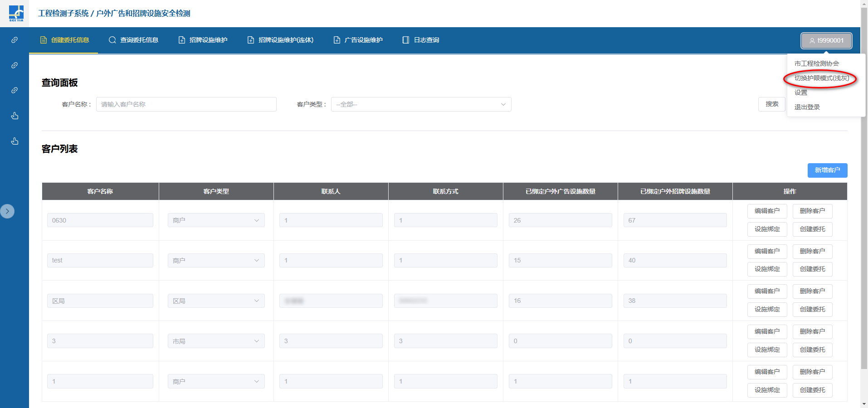
Task: Open the 客户类型 filter dropdown
Action: (x=421, y=104)
